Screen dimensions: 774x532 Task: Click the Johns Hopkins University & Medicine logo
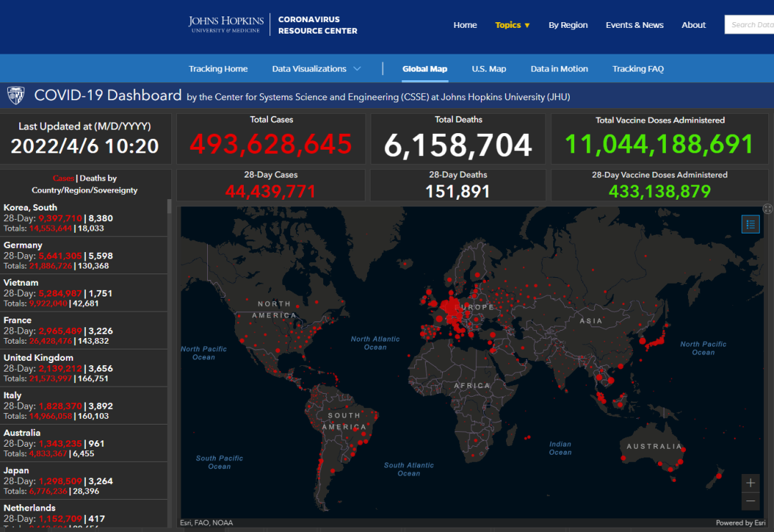tap(226, 24)
